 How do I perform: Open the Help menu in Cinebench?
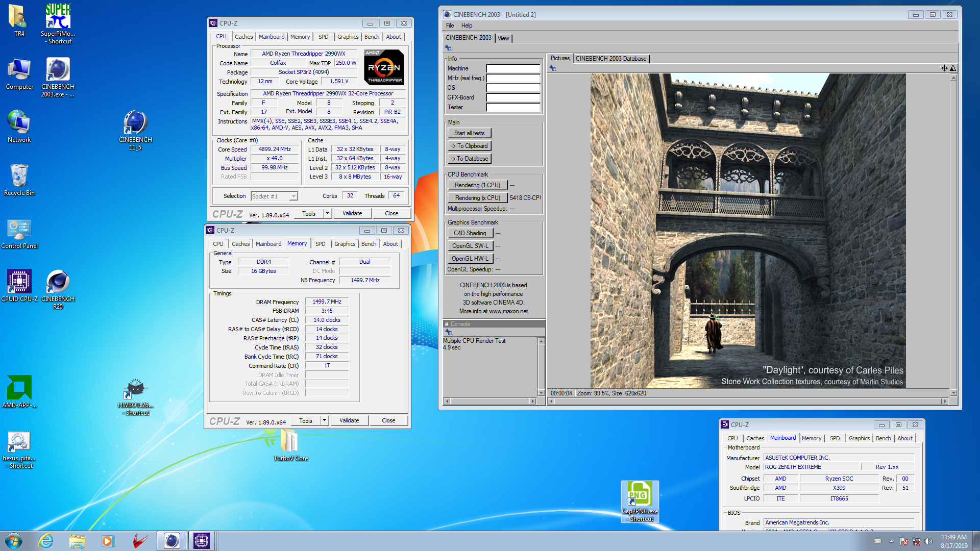pos(467,26)
